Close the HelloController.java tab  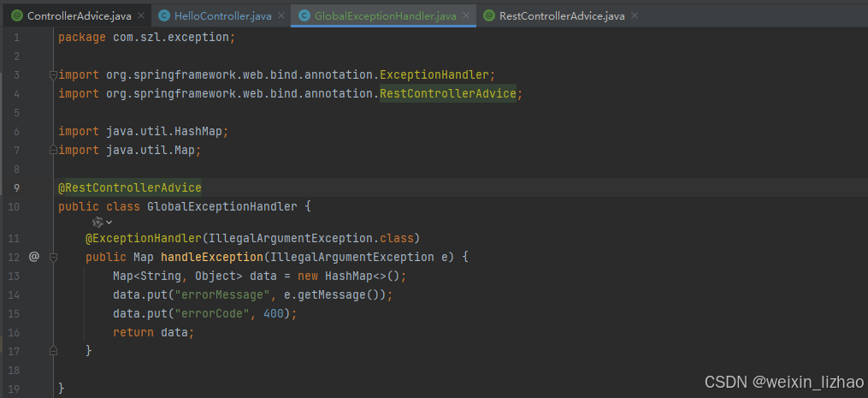(x=281, y=16)
